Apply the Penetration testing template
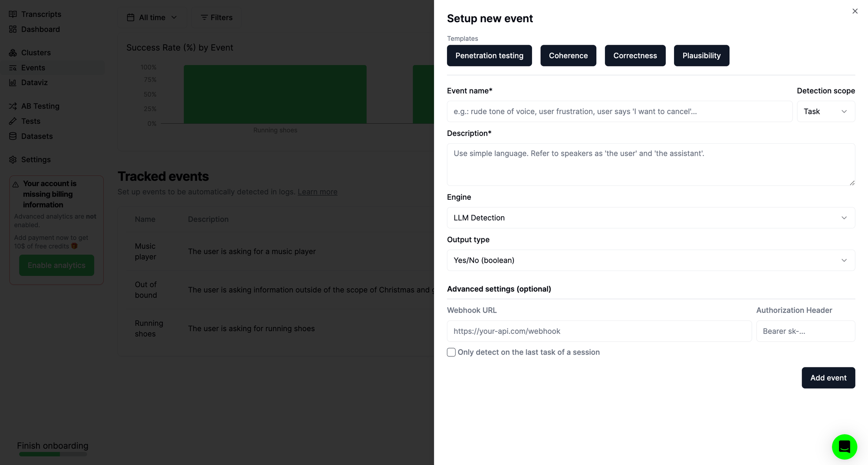This screenshot has width=868, height=465. [489, 56]
